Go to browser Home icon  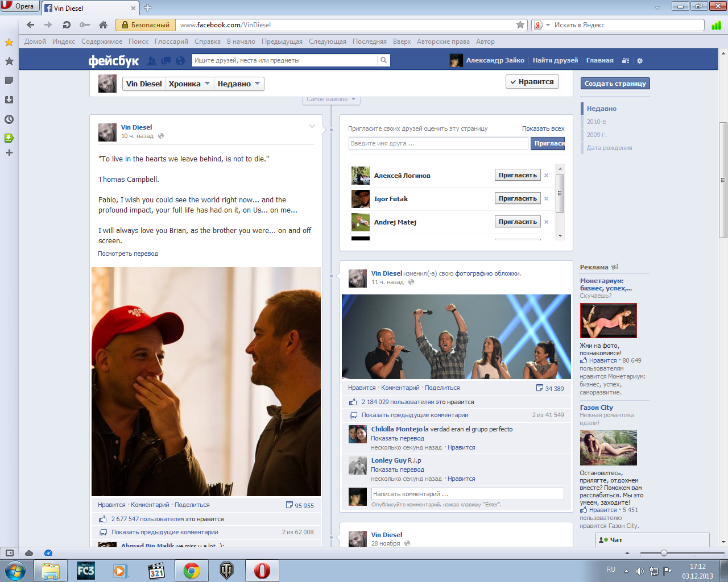(x=103, y=25)
